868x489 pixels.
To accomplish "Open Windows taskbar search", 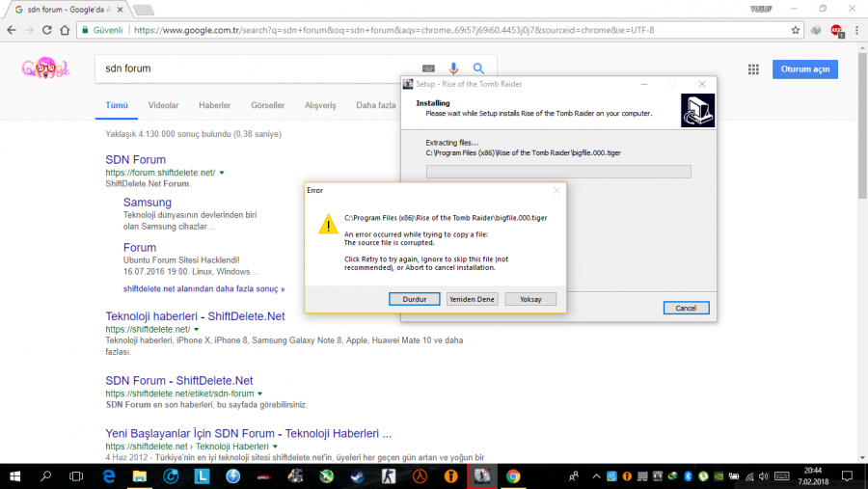I will pos(46,476).
